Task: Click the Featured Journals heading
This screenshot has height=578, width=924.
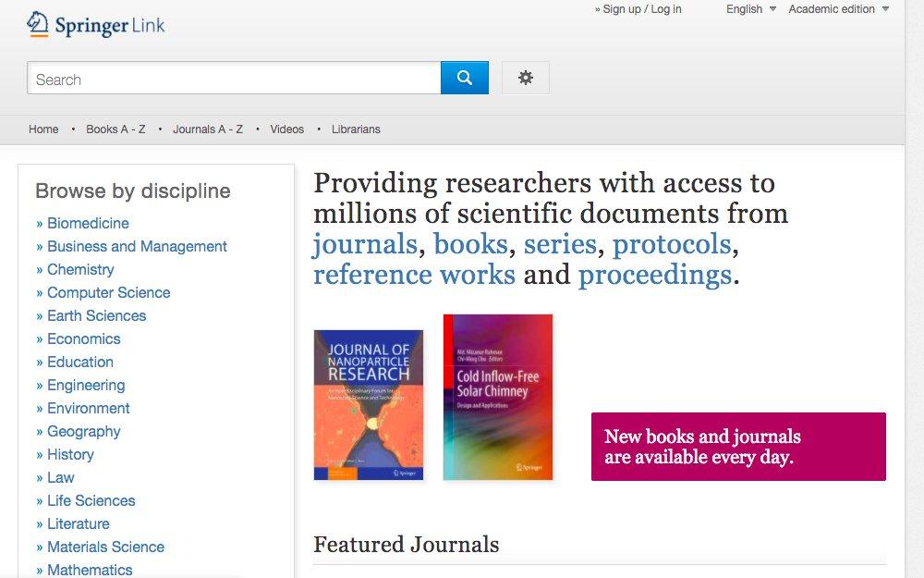Action: (406, 545)
